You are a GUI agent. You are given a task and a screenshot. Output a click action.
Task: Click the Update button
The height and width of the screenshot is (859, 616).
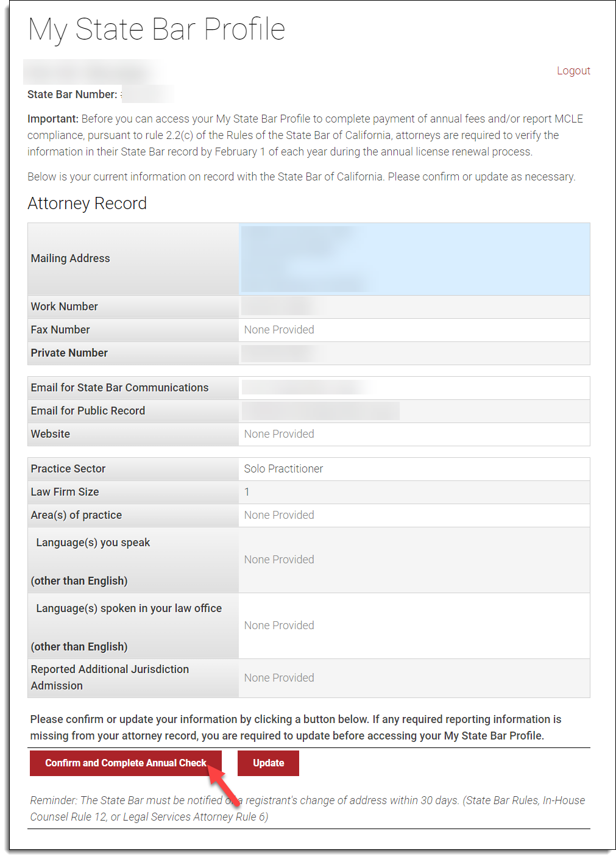click(267, 763)
